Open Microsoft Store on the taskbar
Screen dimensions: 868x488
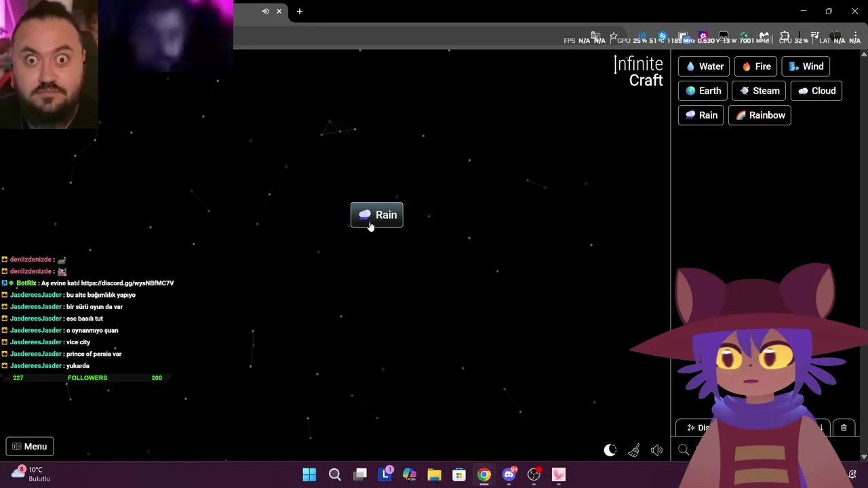pos(459,474)
